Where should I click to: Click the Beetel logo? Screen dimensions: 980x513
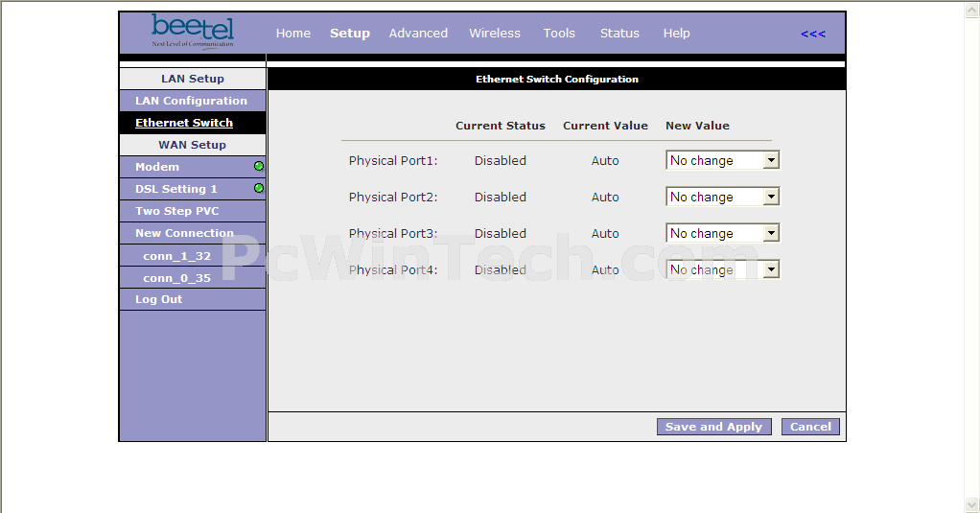pyautogui.click(x=193, y=32)
